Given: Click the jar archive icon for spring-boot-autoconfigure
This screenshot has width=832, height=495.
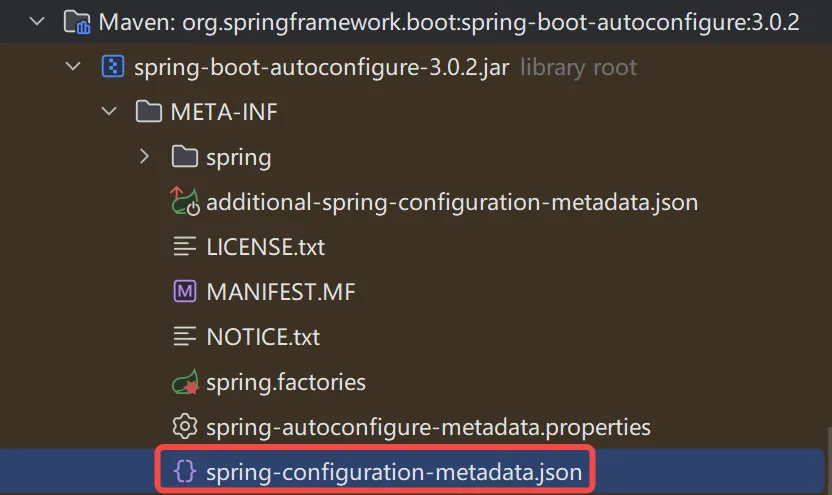Looking at the screenshot, I should pos(113,67).
